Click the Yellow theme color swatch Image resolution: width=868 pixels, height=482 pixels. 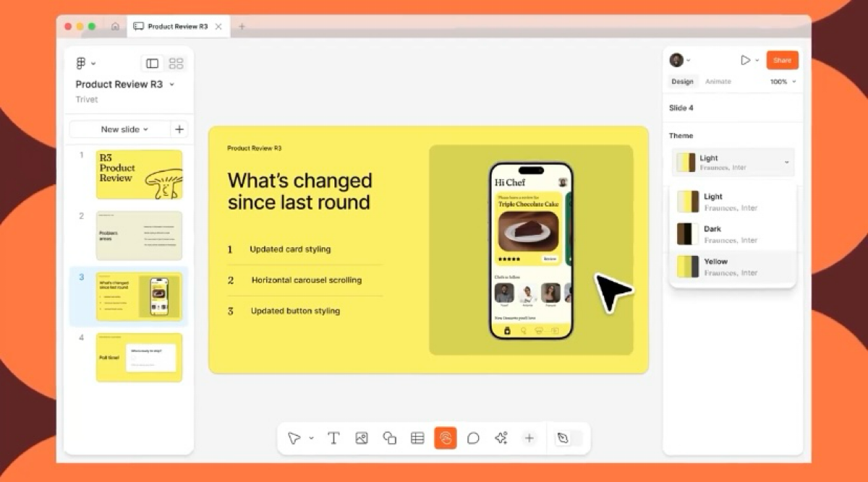coord(687,267)
